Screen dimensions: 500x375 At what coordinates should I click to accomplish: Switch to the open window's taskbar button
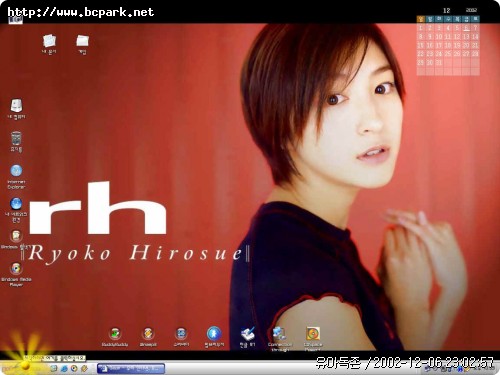pos(131,368)
